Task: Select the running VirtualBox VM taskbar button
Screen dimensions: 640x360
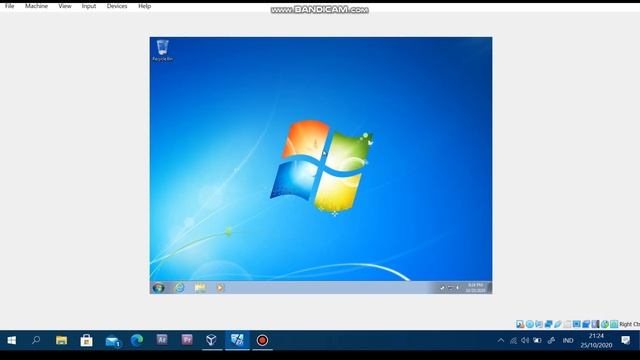Action: point(237,340)
